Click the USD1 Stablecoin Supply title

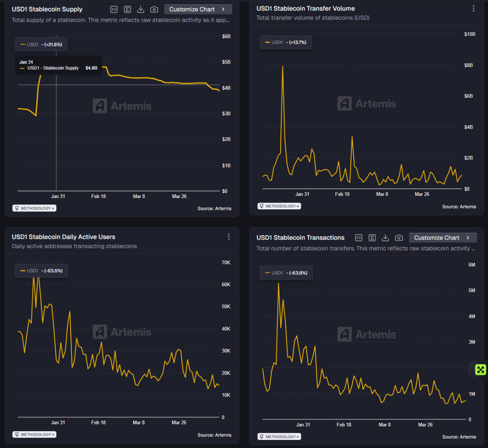[47, 9]
